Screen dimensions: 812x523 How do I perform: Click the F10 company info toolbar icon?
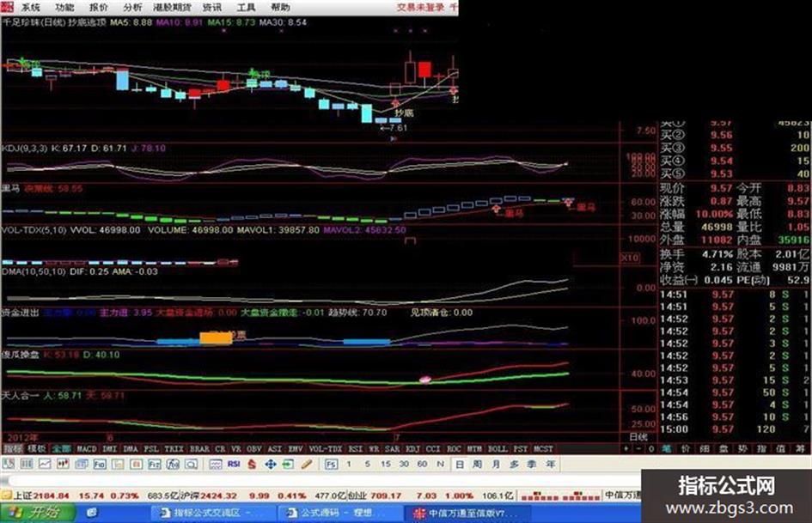(100, 465)
